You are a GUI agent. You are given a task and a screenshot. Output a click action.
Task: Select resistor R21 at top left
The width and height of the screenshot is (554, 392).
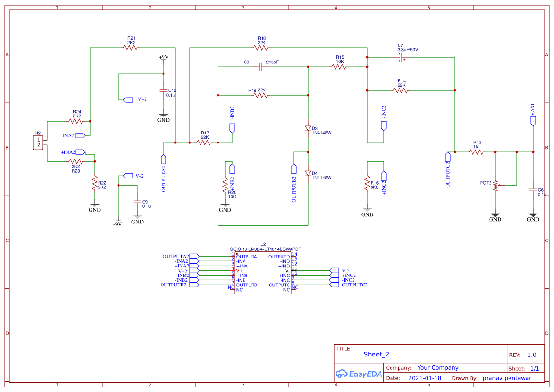(130, 47)
